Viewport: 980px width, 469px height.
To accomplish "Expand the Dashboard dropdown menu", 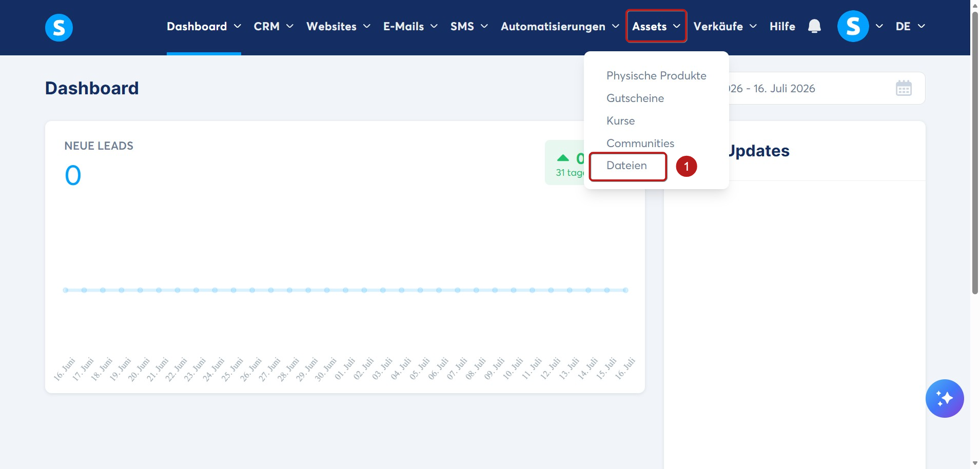I will pyautogui.click(x=204, y=26).
